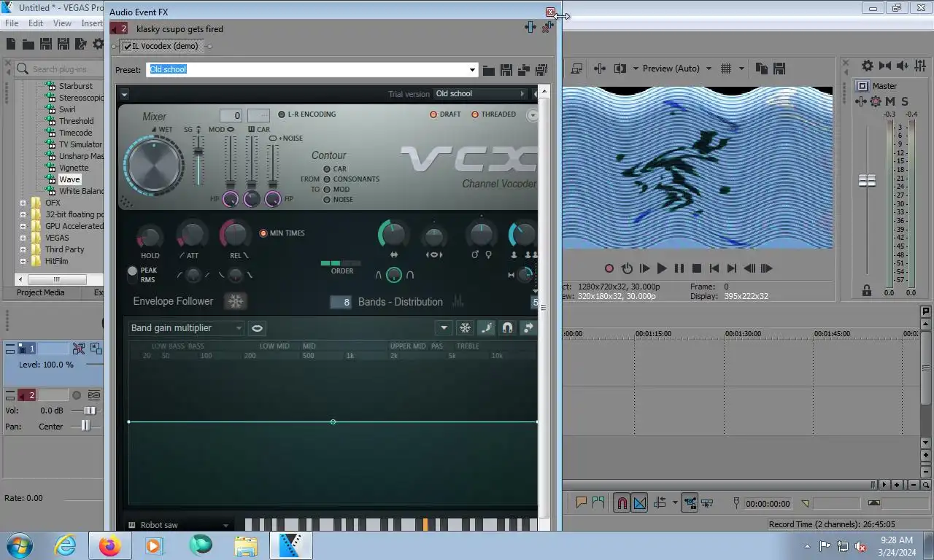Start playback in the preview window

coord(662,268)
